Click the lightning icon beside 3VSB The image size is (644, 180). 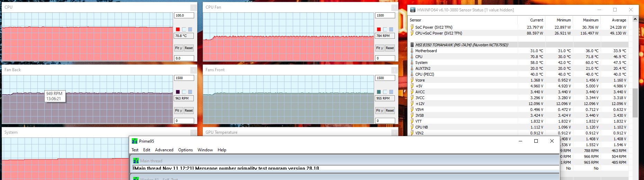click(x=412, y=115)
